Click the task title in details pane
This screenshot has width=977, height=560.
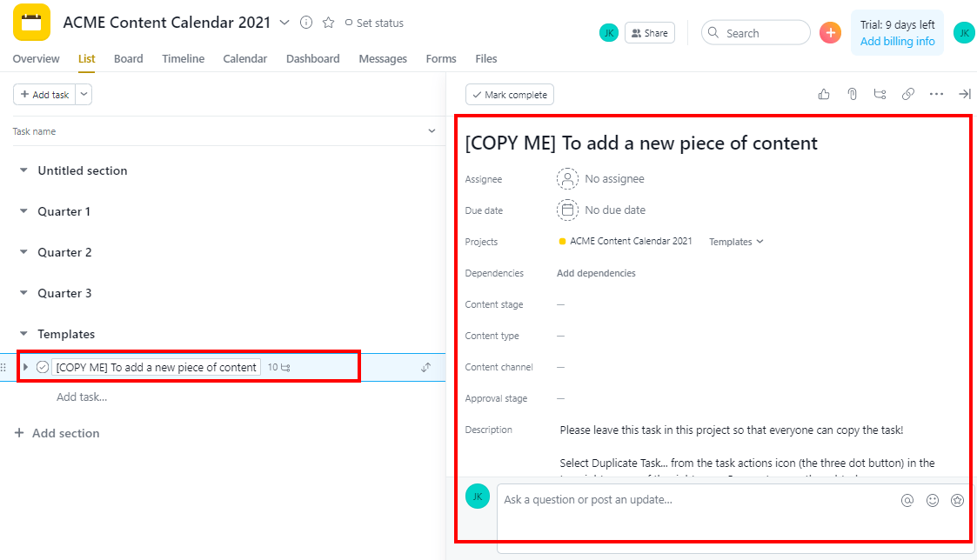click(x=641, y=143)
